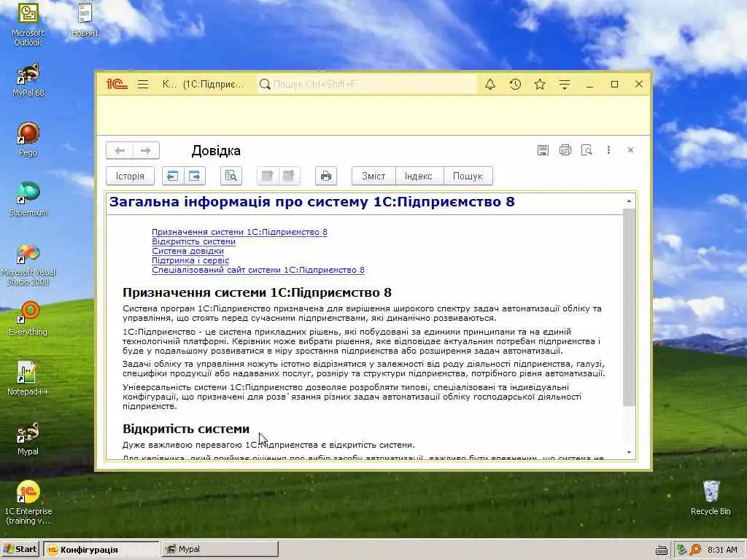The height and width of the screenshot is (560, 747).
Task: Open link Підтримка і сервіс
Action: coord(190,260)
